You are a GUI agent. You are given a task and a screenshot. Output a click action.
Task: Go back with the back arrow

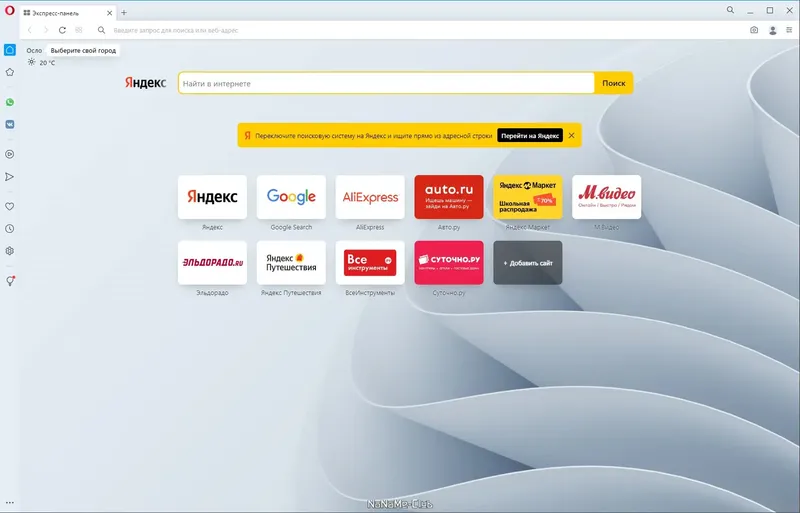tap(30, 30)
